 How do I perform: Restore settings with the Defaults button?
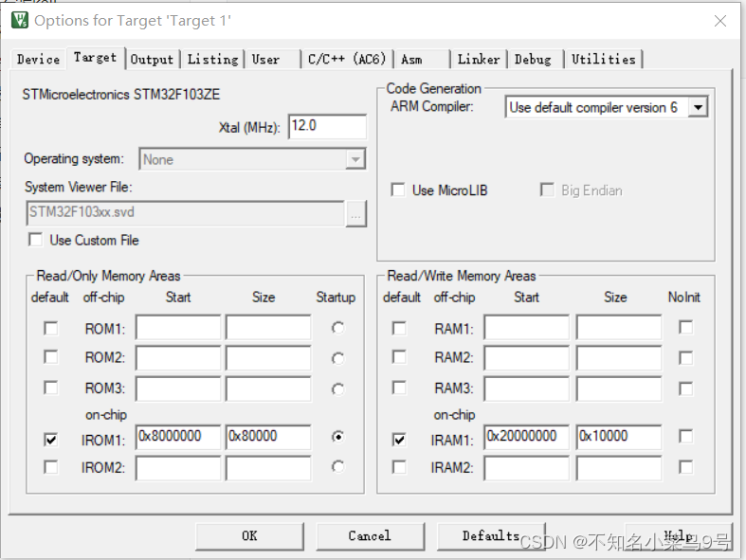pos(491,536)
